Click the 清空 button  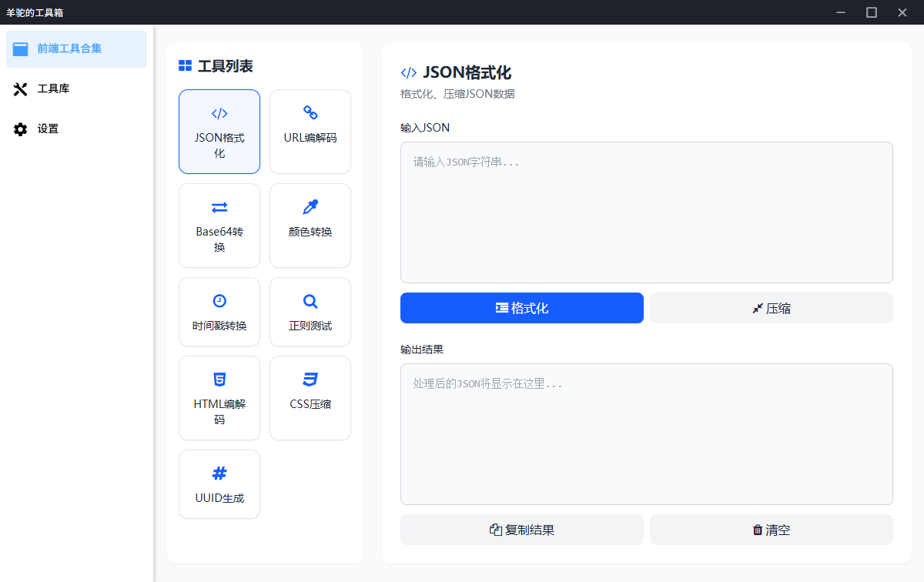pyautogui.click(x=772, y=530)
